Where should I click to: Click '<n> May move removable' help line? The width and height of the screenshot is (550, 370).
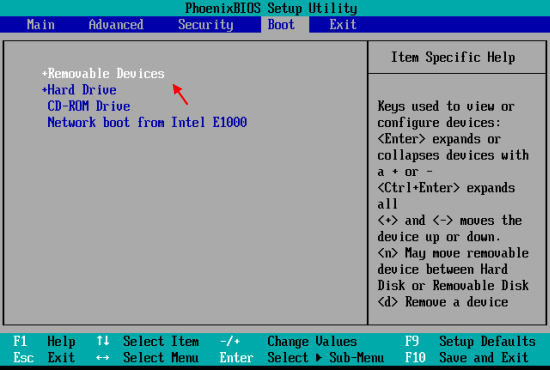(453, 253)
